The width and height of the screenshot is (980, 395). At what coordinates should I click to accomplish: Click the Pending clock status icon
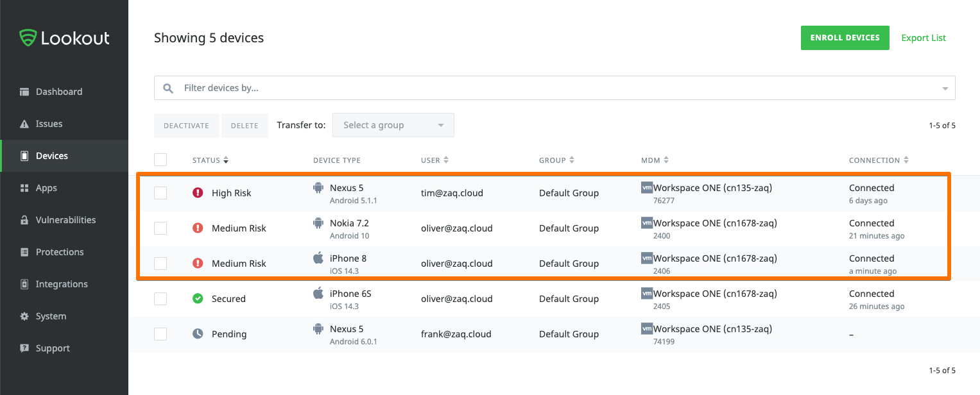click(x=198, y=333)
